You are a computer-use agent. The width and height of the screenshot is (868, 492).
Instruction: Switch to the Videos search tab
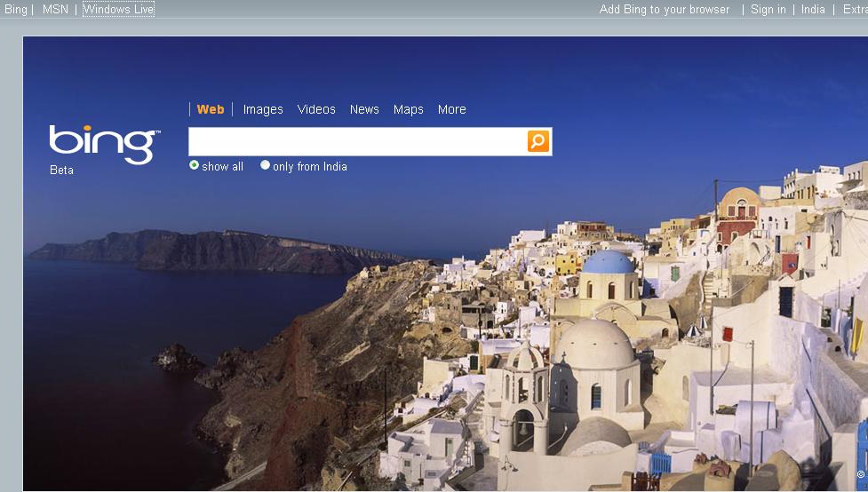point(316,109)
